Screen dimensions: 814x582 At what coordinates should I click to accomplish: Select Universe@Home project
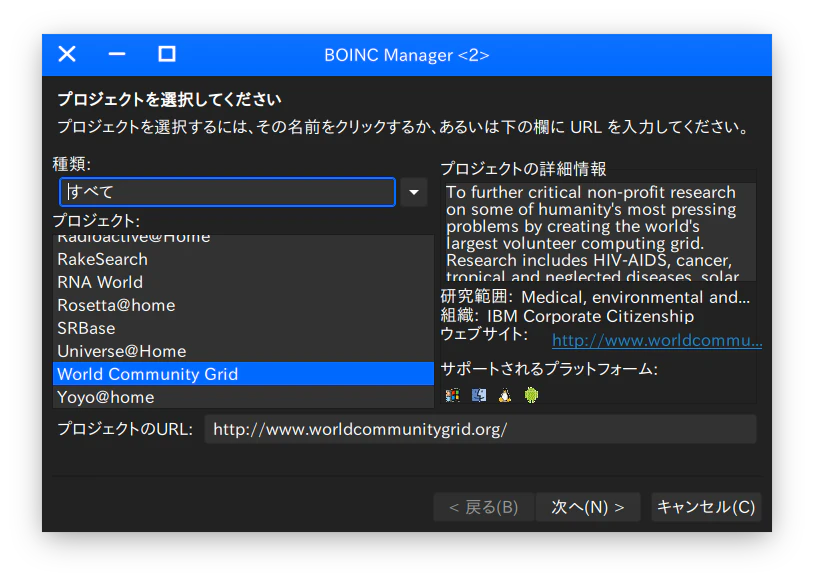click(x=243, y=351)
